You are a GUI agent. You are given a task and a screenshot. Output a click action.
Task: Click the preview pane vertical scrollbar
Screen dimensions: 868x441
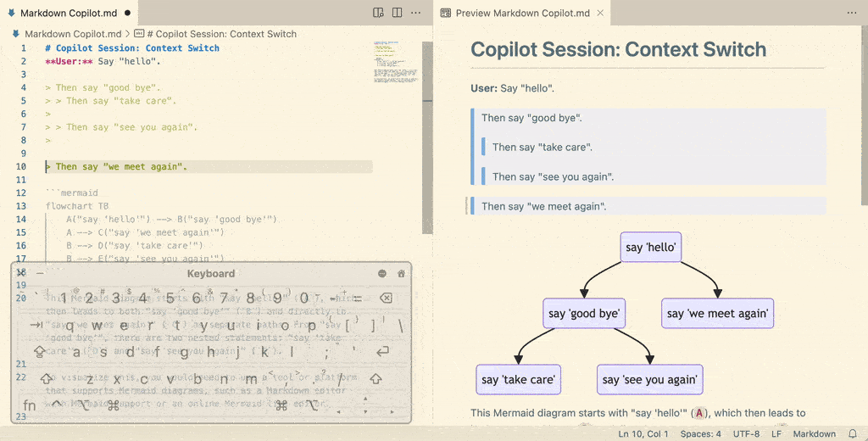pyautogui.click(x=863, y=116)
